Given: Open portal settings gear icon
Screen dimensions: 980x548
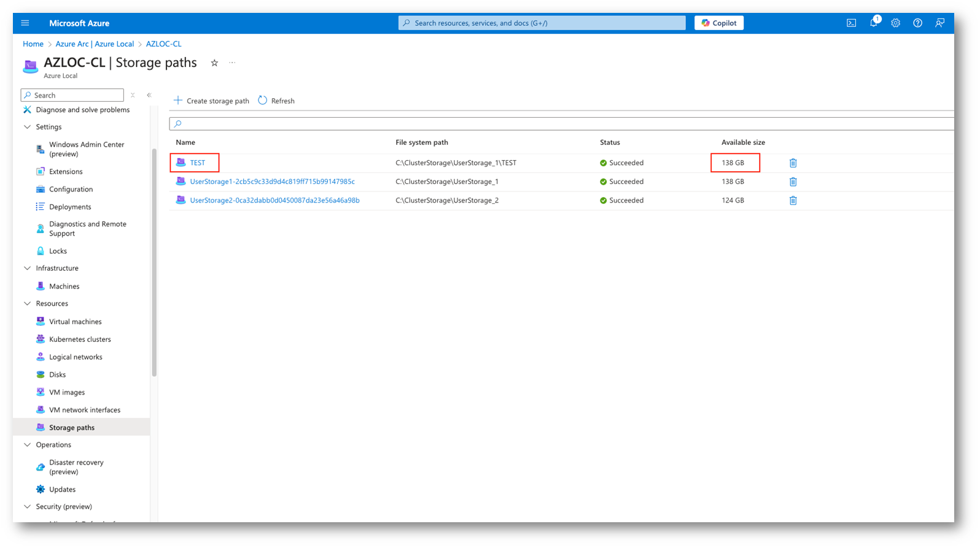Looking at the screenshot, I should coord(895,23).
